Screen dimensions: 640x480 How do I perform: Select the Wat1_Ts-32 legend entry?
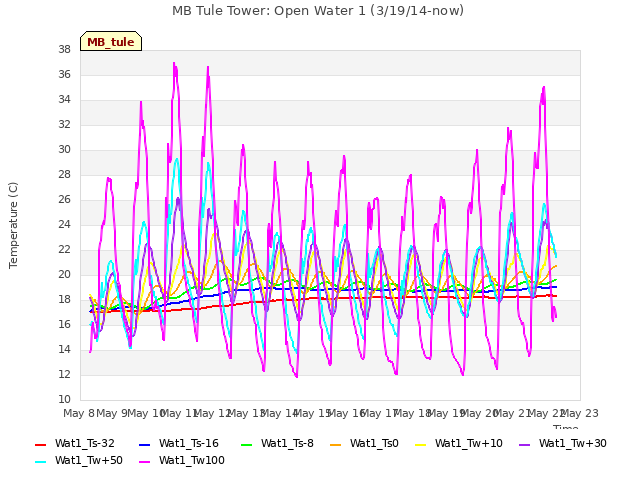[x=75, y=444]
